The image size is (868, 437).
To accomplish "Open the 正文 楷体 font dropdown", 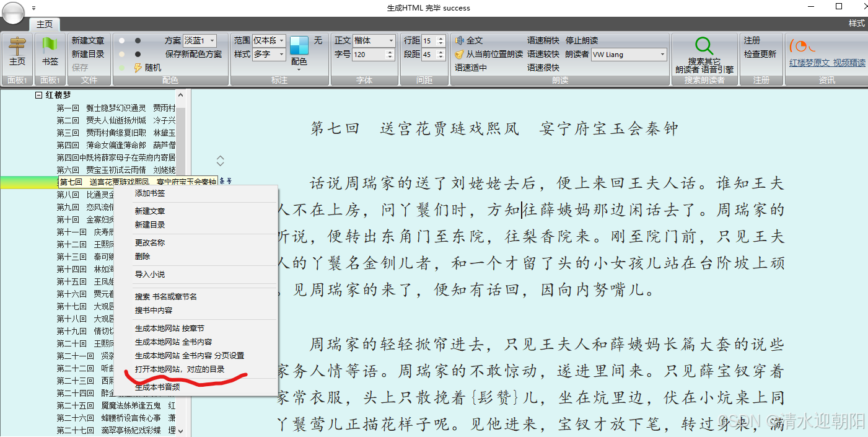I will point(374,40).
